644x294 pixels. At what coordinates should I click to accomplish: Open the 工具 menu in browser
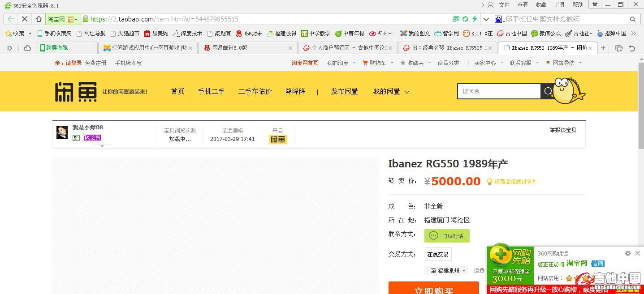[559, 5]
